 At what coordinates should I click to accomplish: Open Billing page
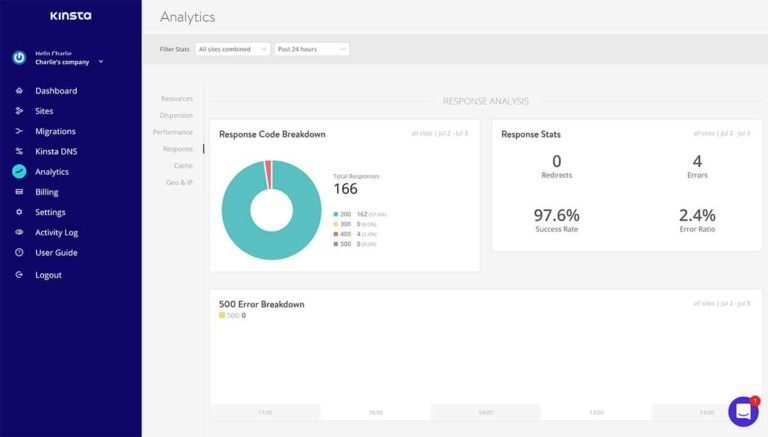[x=47, y=192]
